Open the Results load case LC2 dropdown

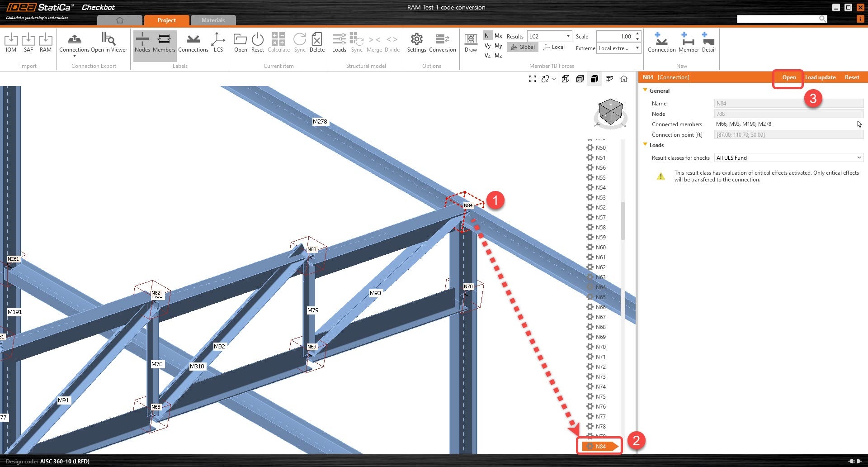[x=568, y=36]
